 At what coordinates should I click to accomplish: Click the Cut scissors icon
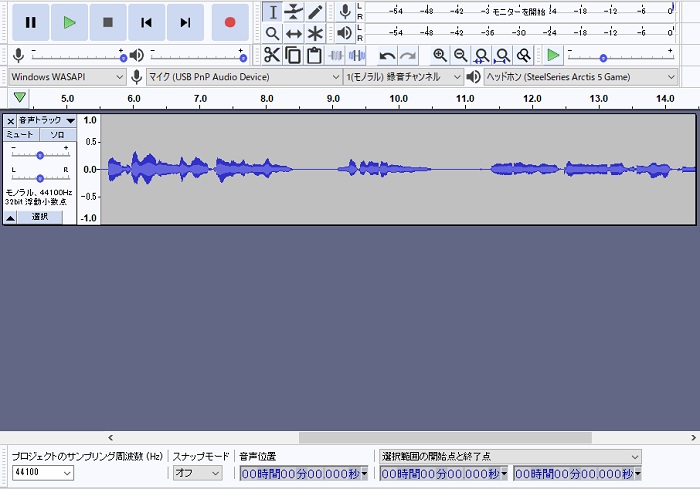click(x=271, y=55)
